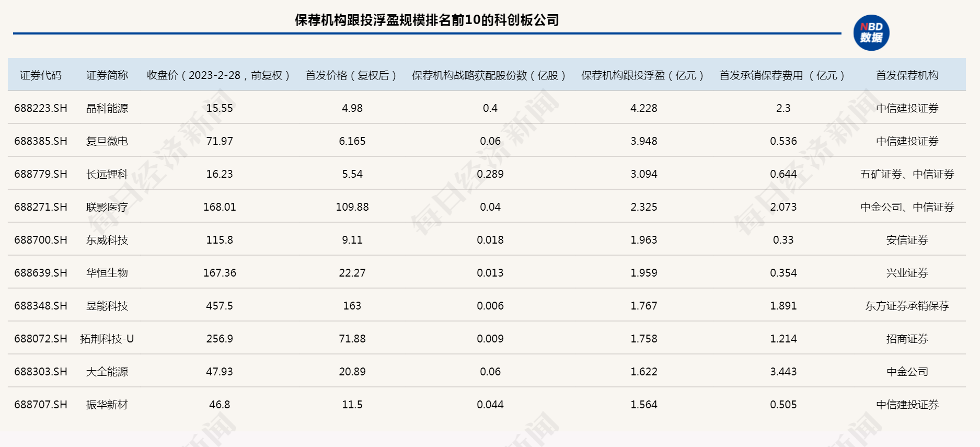The width and height of the screenshot is (980, 447).
Task: Click share allotment value 0.018
Action: (x=490, y=240)
